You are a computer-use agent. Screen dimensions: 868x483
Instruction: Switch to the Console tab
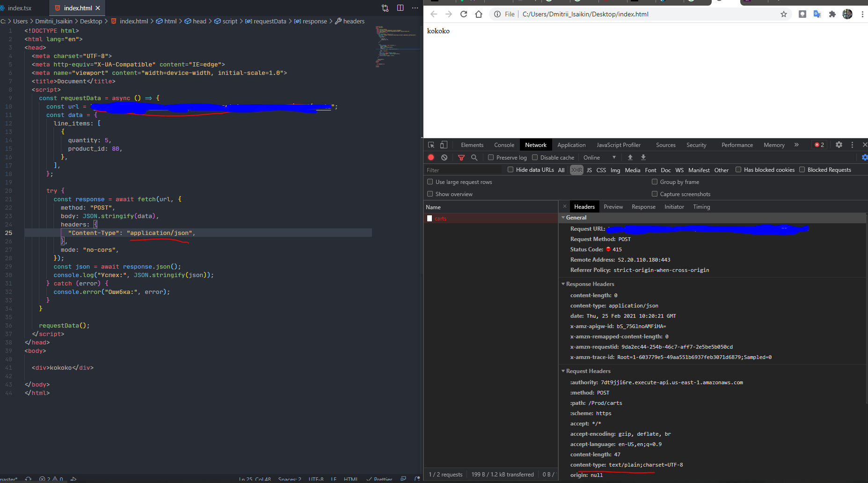point(504,145)
